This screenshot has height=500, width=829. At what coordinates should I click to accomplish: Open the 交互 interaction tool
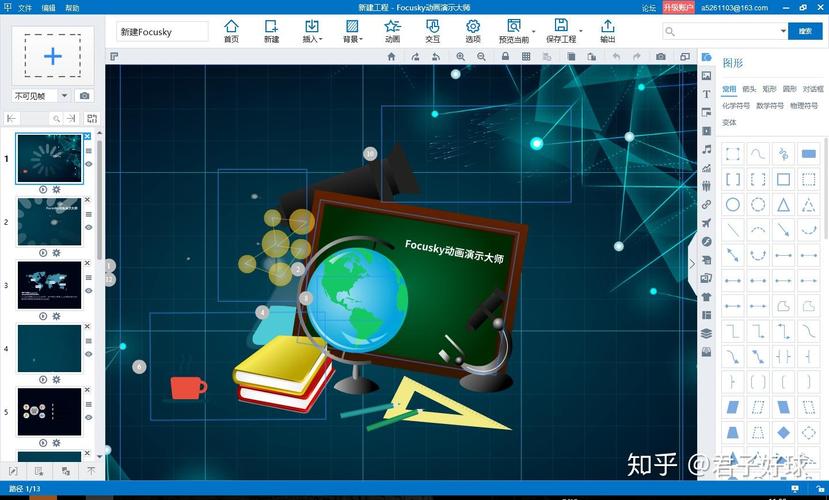[x=432, y=31]
